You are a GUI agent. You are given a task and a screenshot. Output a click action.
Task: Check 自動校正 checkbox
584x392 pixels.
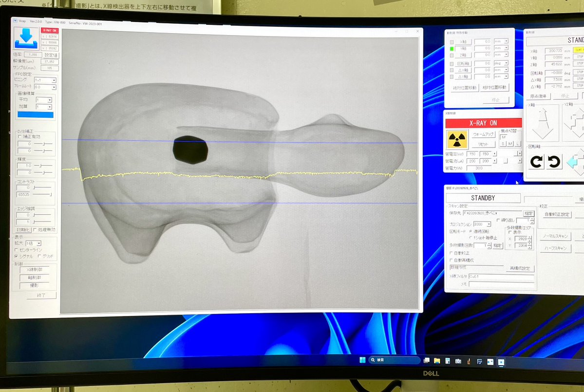(452, 253)
